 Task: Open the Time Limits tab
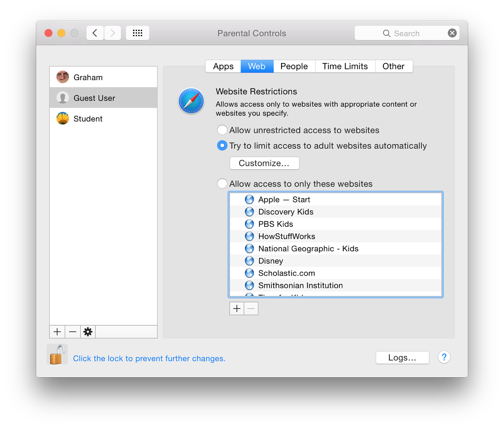tap(345, 66)
